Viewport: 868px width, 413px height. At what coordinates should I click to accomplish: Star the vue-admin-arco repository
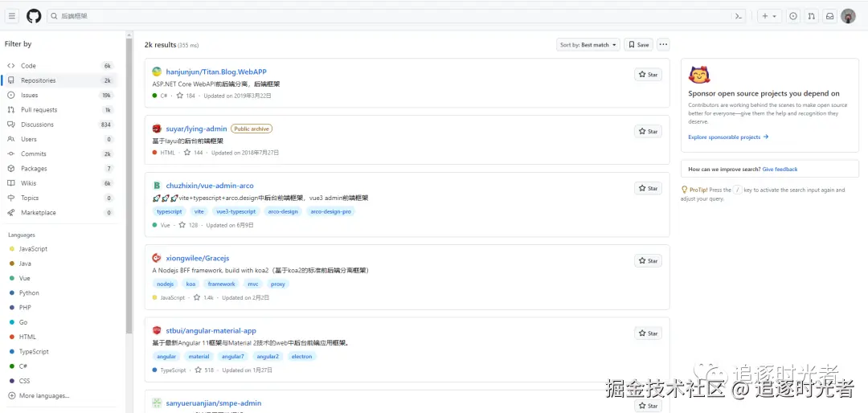[x=649, y=188]
